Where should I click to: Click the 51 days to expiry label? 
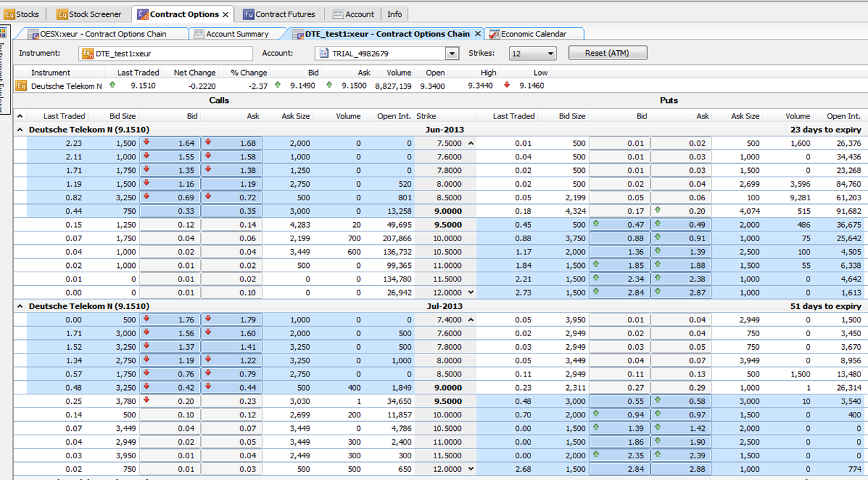click(826, 306)
